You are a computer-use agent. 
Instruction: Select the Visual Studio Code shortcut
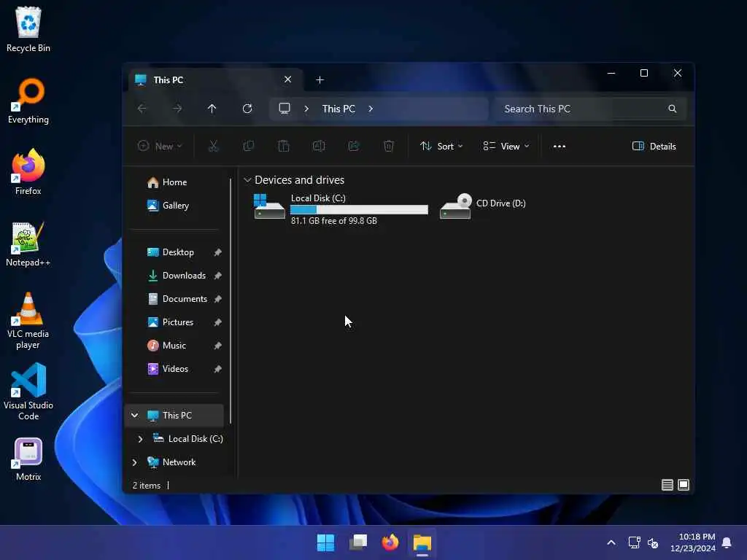pos(28,392)
